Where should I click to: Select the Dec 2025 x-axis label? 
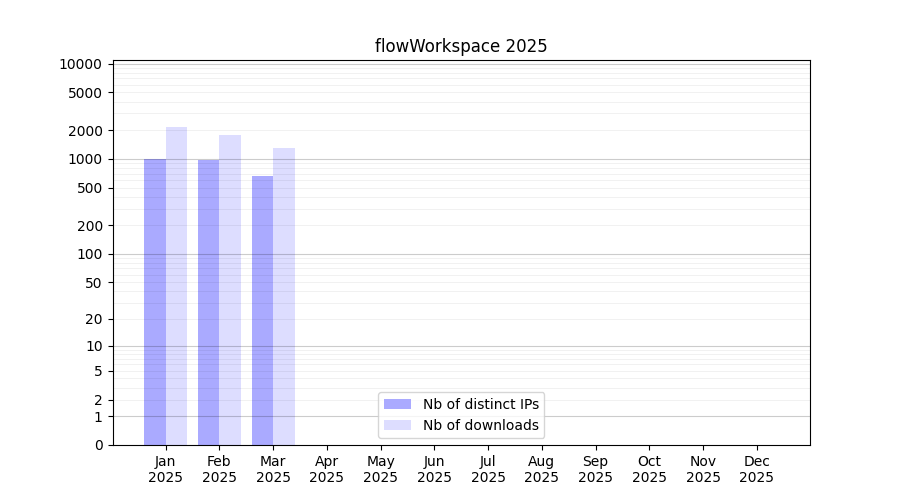[756, 469]
